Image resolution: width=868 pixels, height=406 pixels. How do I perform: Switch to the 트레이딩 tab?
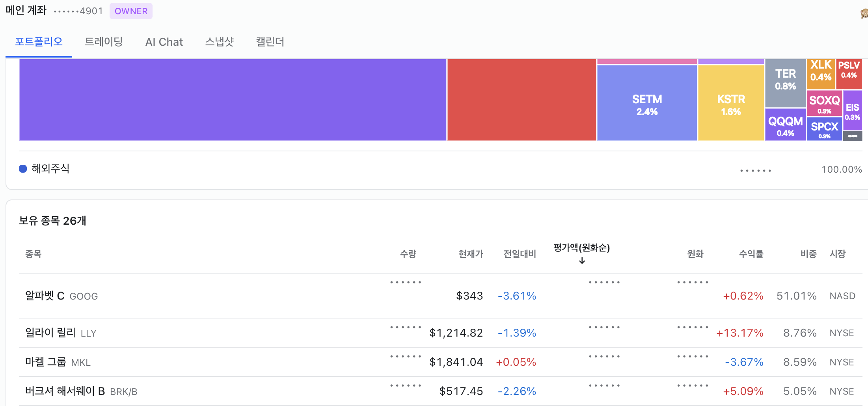tap(104, 42)
